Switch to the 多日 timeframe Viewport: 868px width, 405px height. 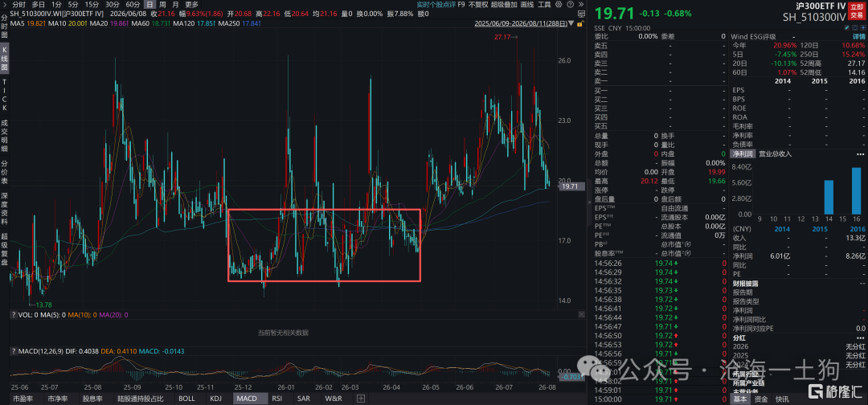[39, 4]
